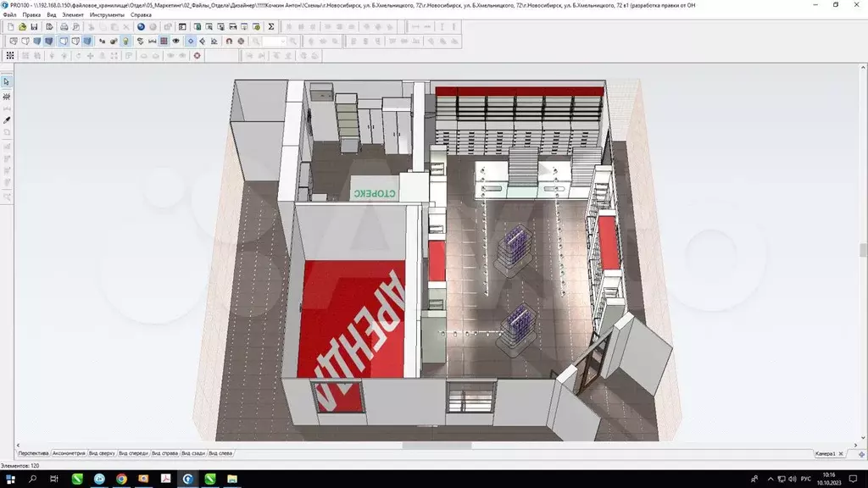Open the properties window icon in top toolbar
Viewport: 868px width, 488px height.
click(x=182, y=26)
